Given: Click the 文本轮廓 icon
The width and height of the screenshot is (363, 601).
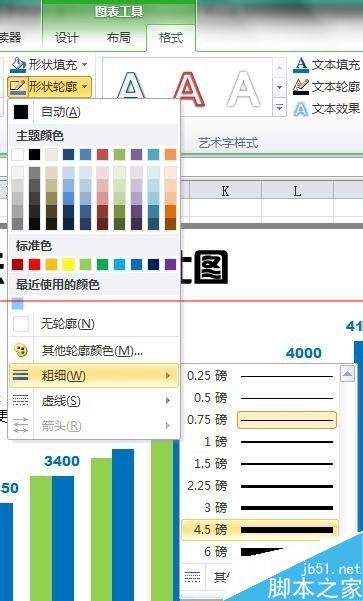Looking at the screenshot, I should (301, 87).
